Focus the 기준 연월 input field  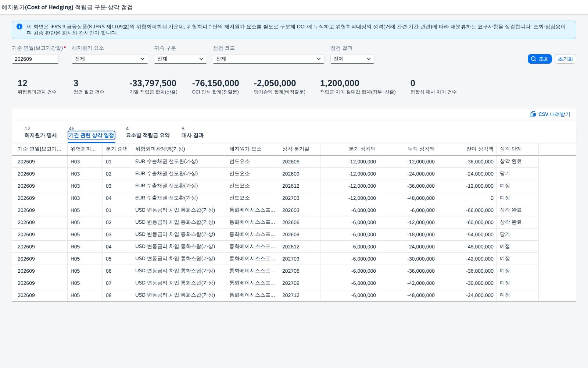coord(35,59)
